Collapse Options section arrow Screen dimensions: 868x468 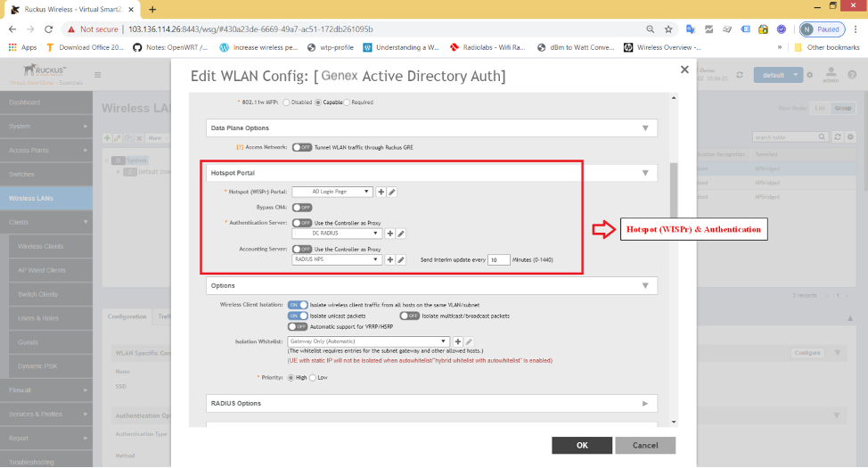pos(645,286)
